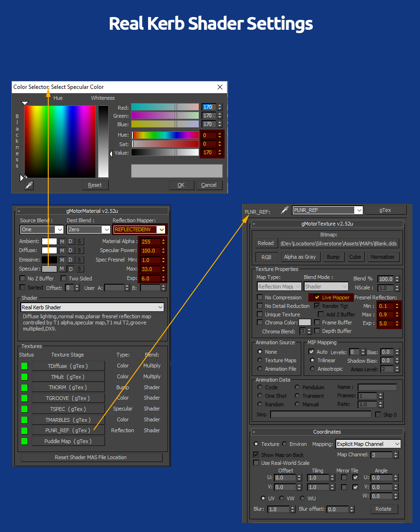Collapse the gMotorTexture v2.52u rollout

tap(254, 224)
